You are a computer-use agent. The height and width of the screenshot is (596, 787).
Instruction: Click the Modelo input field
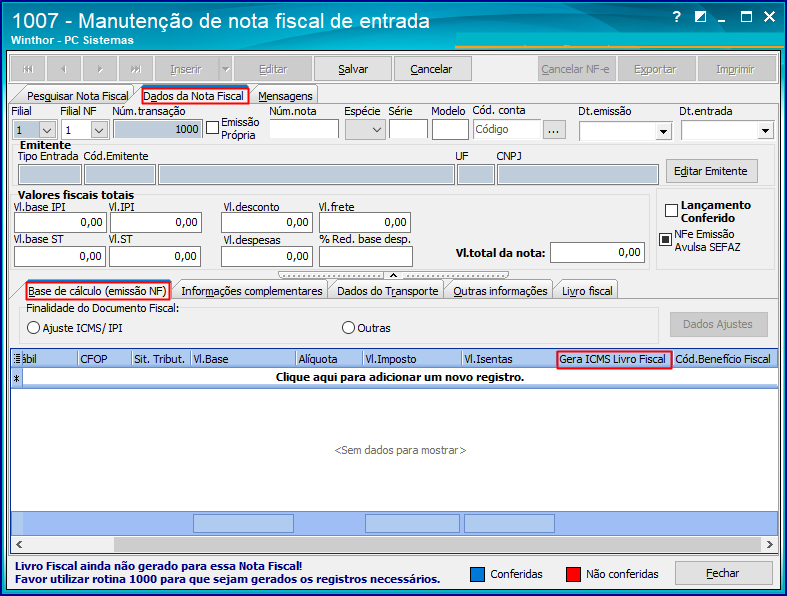(x=450, y=130)
